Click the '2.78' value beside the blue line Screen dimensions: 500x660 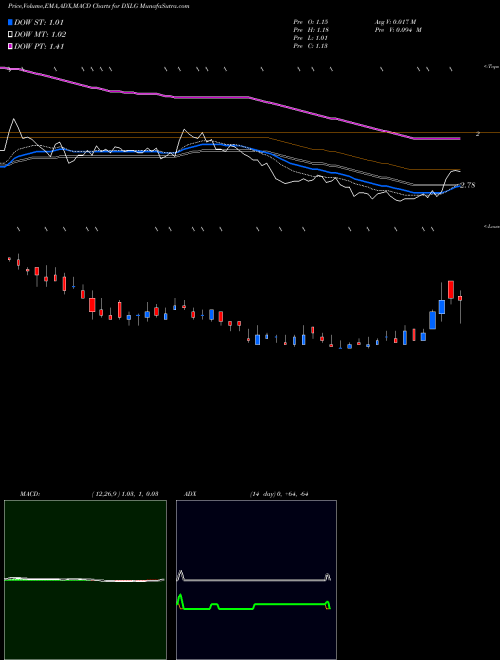(468, 185)
